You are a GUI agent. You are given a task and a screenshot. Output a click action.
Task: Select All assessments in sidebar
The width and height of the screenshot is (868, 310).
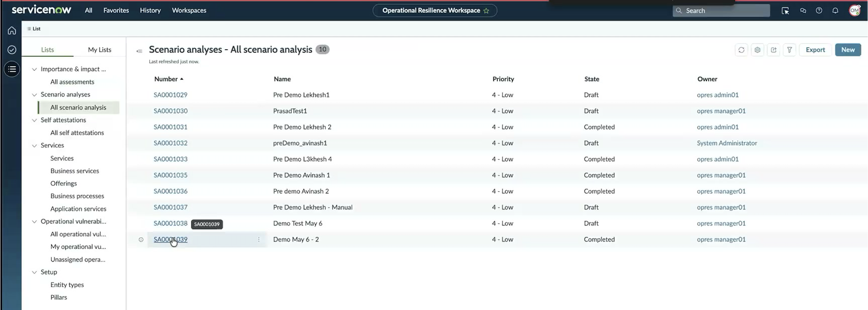(72, 82)
